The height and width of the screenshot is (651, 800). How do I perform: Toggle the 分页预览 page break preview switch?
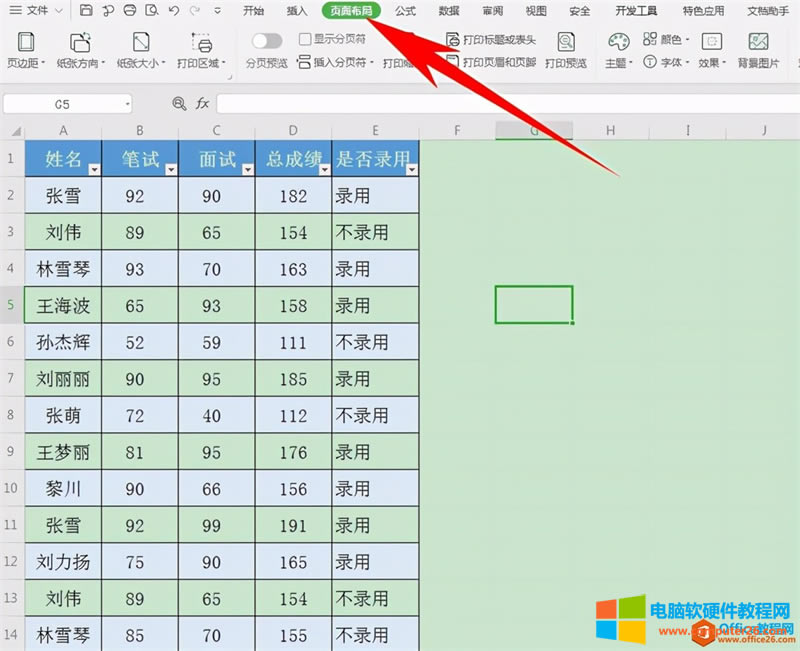pos(266,41)
